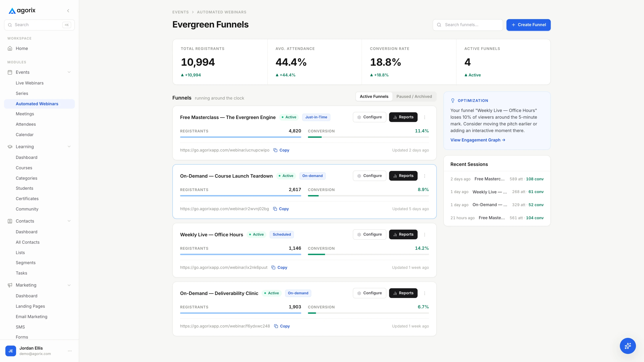Click the Create Funnel button
Viewport: 644px width, 362px height.
click(528, 25)
